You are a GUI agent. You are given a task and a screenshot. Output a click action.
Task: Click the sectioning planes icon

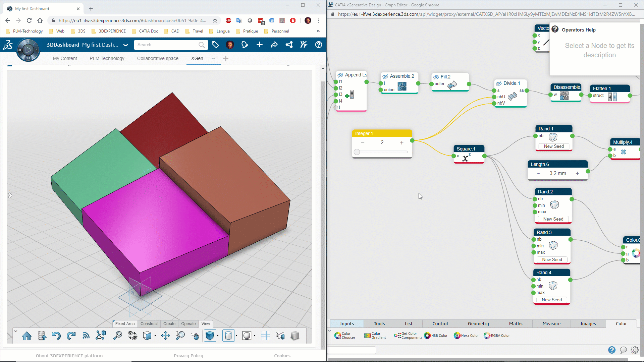click(x=280, y=336)
